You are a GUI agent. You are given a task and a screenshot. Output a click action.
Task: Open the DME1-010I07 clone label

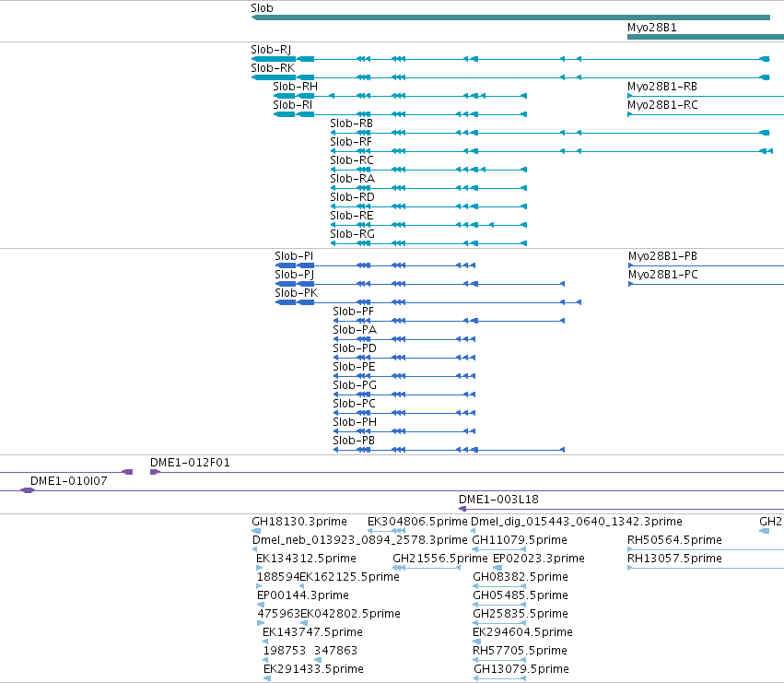tap(69, 481)
